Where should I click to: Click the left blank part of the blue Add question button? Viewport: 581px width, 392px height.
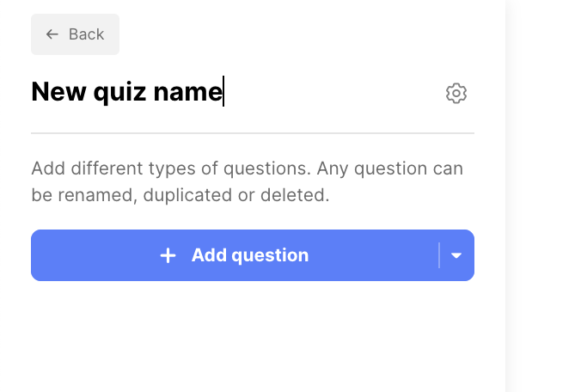tap(86, 255)
